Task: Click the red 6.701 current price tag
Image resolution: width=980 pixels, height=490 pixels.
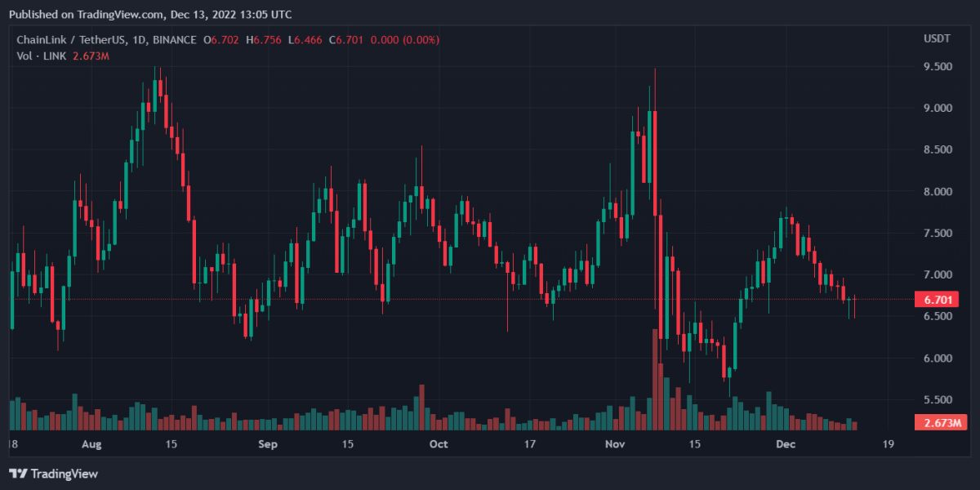Action: tap(938, 300)
